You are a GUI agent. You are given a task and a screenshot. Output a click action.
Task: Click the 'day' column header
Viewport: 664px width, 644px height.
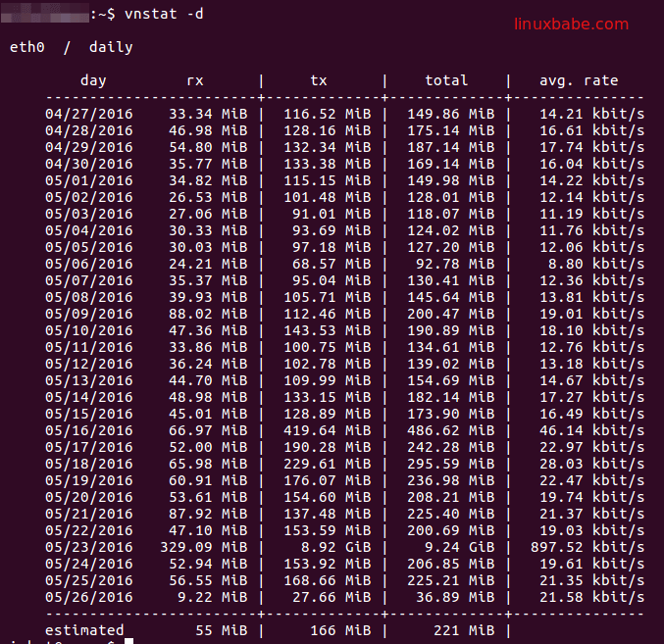[93, 80]
